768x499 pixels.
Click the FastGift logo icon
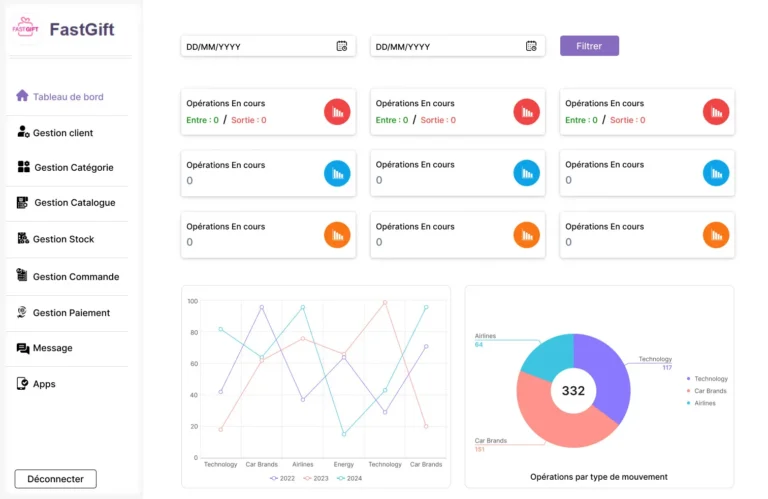click(x=25, y=28)
